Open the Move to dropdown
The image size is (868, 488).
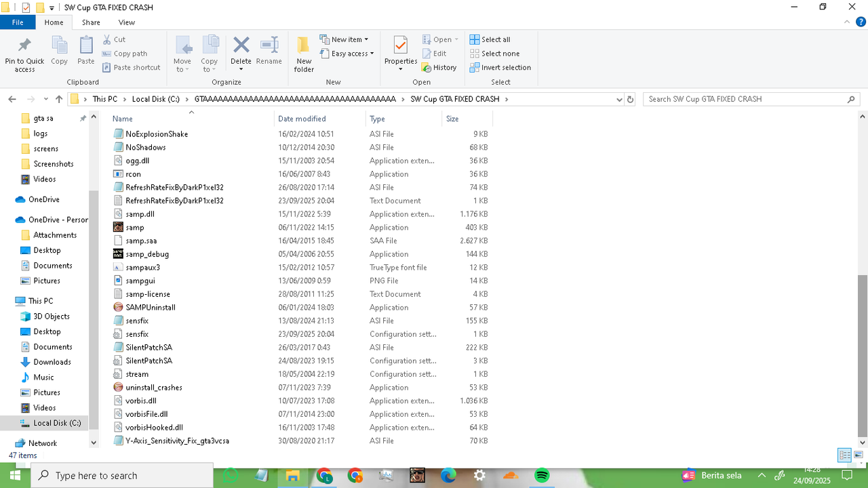(182, 54)
